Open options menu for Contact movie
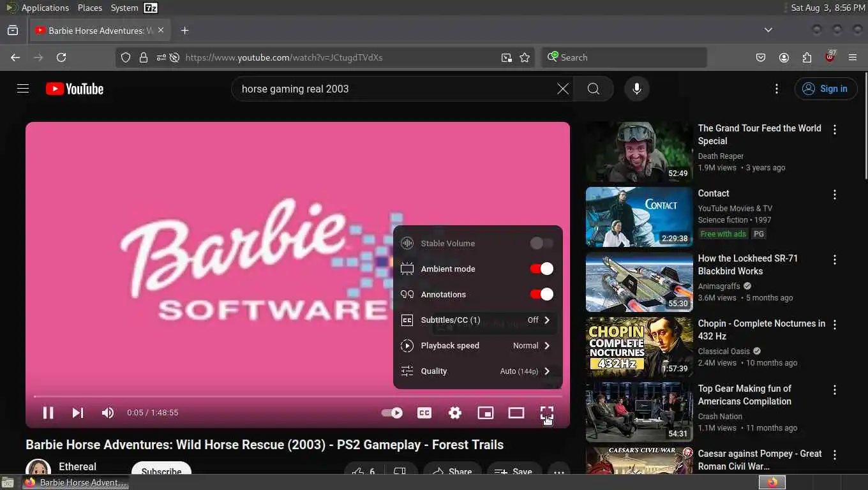 coord(835,195)
